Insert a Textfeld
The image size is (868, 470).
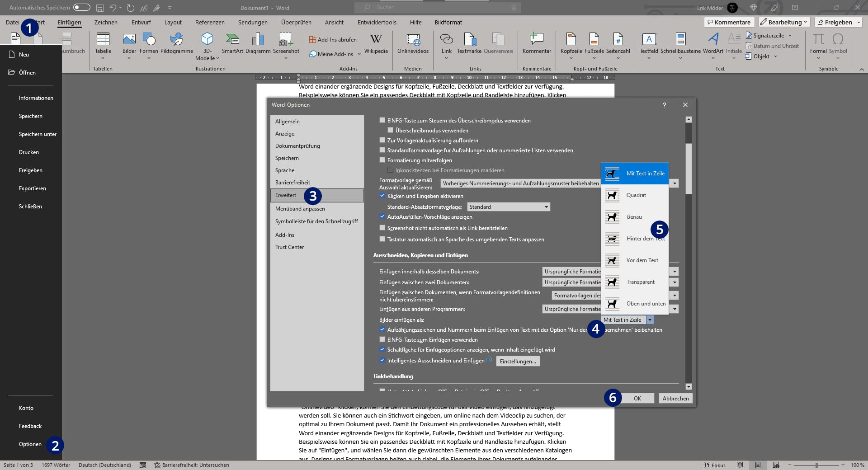pos(649,45)
